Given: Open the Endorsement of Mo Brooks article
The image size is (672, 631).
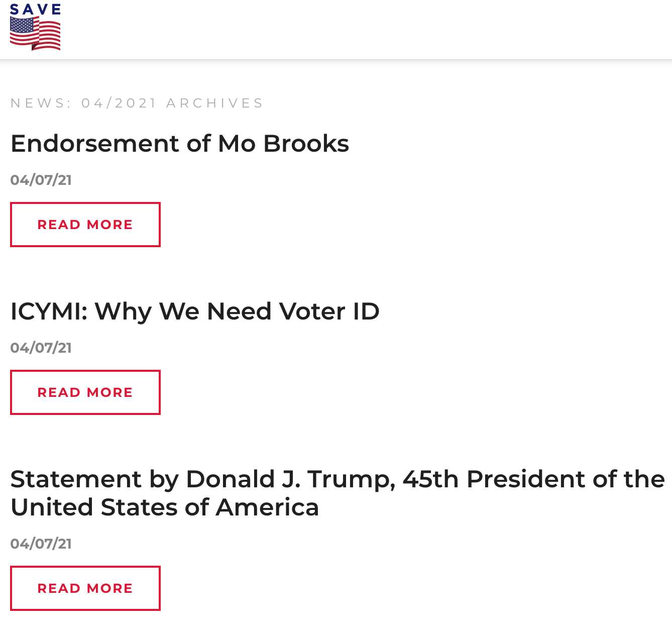Looking at the screenshot, I should (180, 144).
